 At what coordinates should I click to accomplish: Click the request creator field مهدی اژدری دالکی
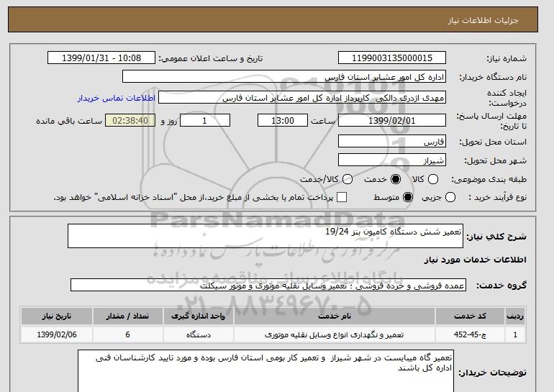(302, 98)
